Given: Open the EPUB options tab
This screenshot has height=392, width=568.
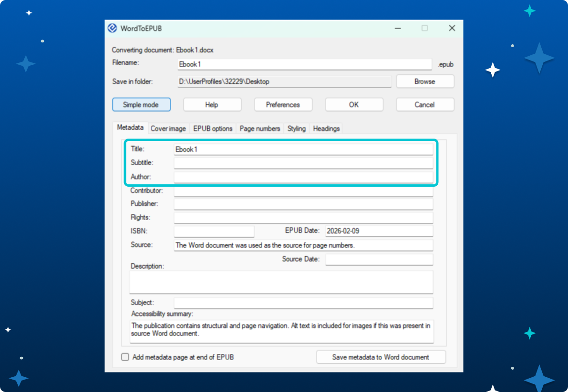Looking at the screenshot, I should point(213,129).
